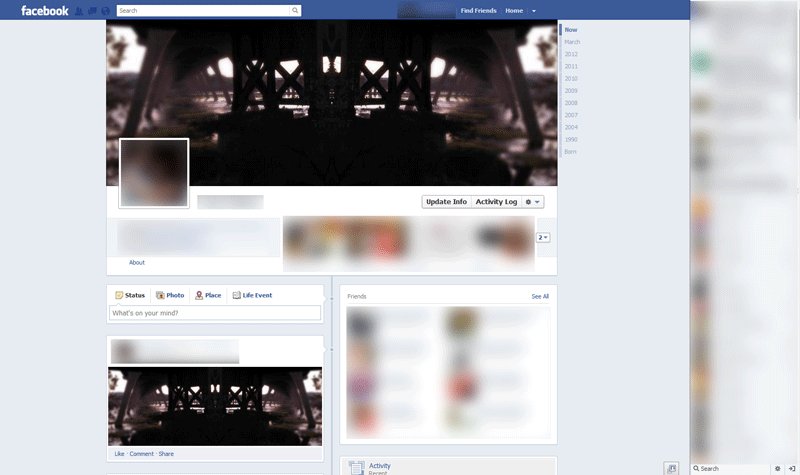Click the top search input field
This screenshot has height=475, width=800.
pos(203,11)
